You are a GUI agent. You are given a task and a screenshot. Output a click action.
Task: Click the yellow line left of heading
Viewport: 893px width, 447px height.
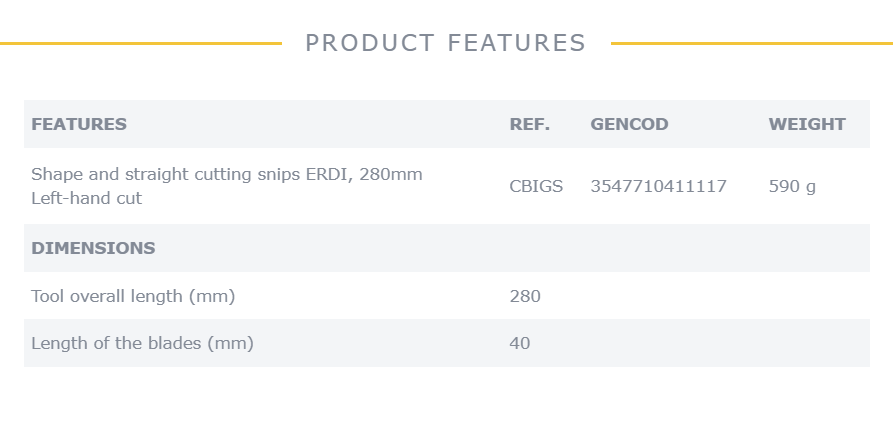(x=141, y=43)
